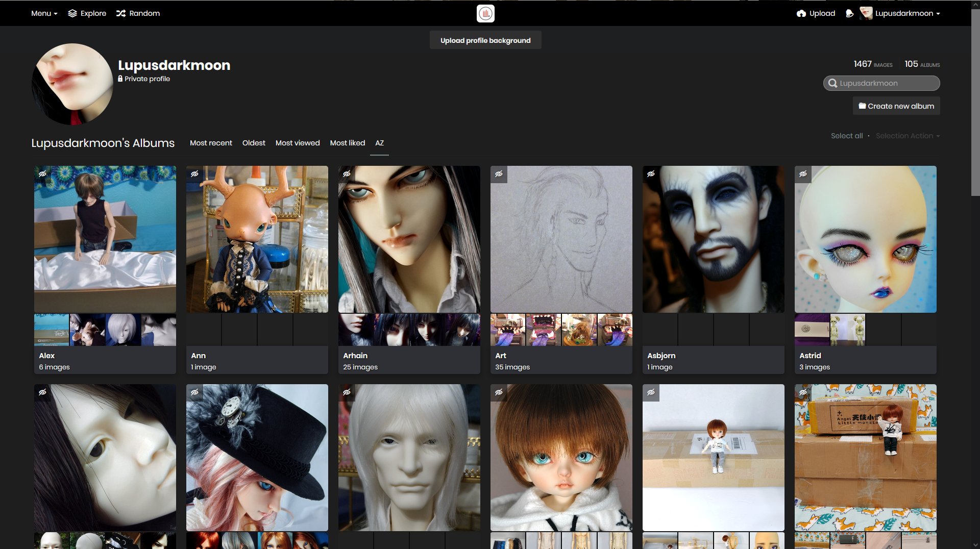980x549 pixels.
Task: Open first small thumbnail under Art album
Action: (508, 330)
